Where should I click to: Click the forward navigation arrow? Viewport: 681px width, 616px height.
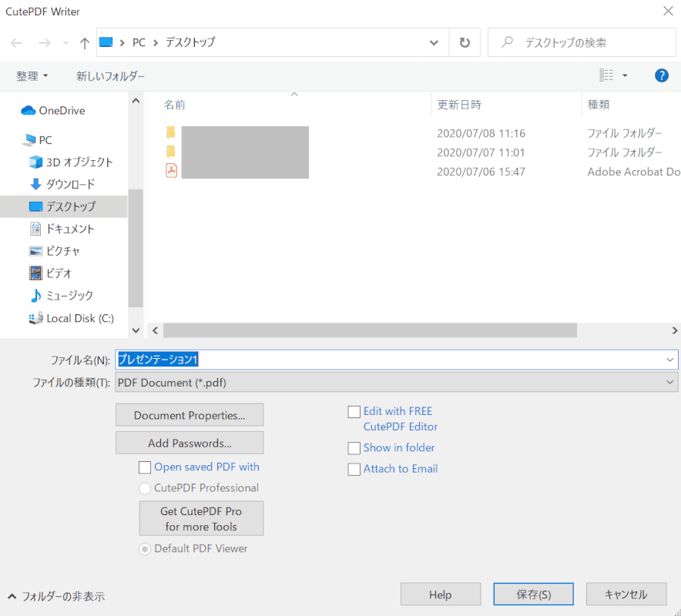click(45, 42)
